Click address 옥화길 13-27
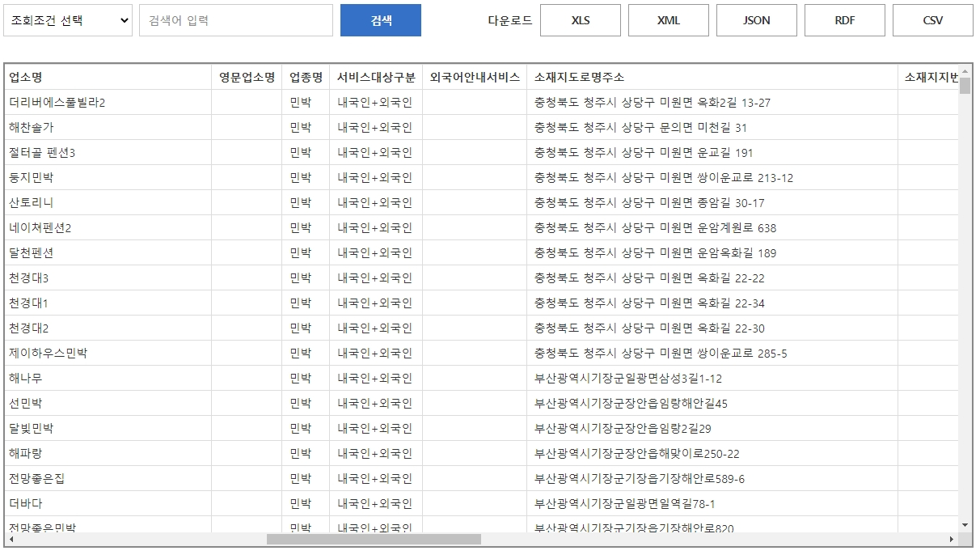Image resolution: width=980 pixels, height=555 pixels. (x=734, y=102)
